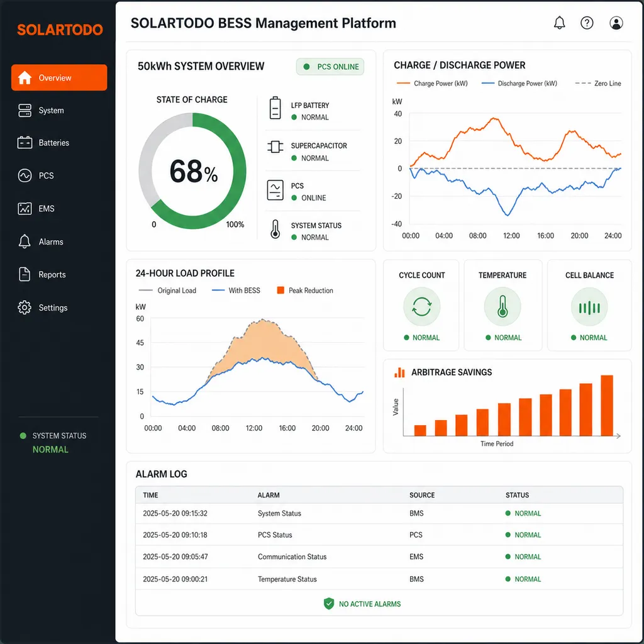Click the LFP Battery icon
The height and width of the screenshot is (644, 644).
pos(275,108)
